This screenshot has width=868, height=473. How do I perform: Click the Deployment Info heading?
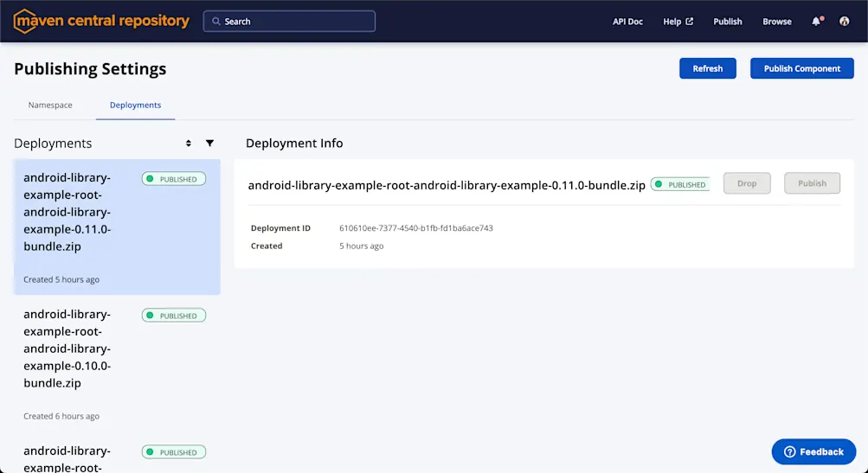pos(294,144)
